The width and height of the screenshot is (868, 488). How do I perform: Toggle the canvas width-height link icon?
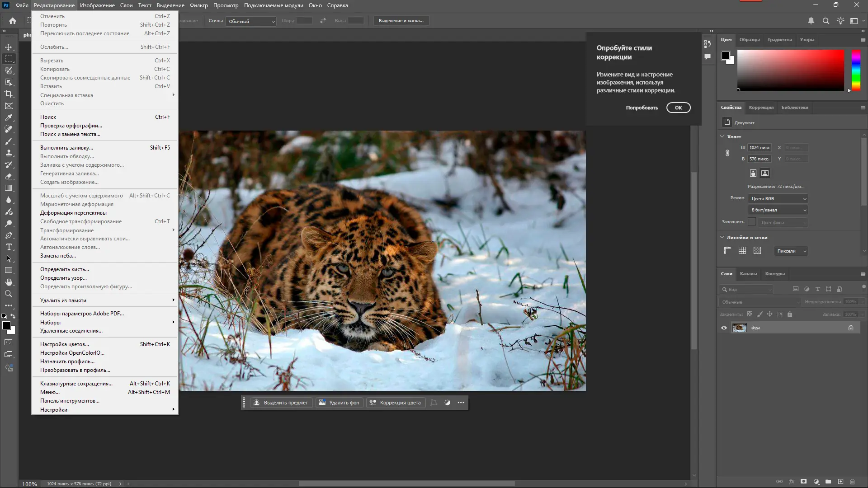[x=727, y=153]
